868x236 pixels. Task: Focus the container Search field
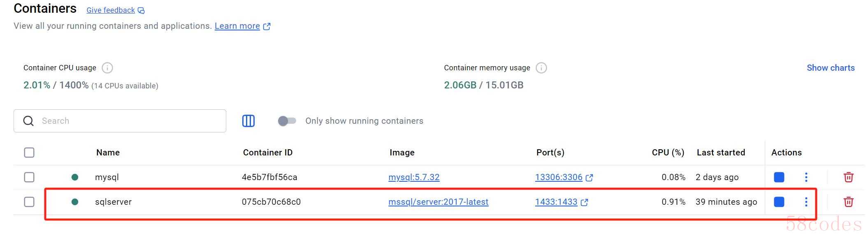[120, 121]
